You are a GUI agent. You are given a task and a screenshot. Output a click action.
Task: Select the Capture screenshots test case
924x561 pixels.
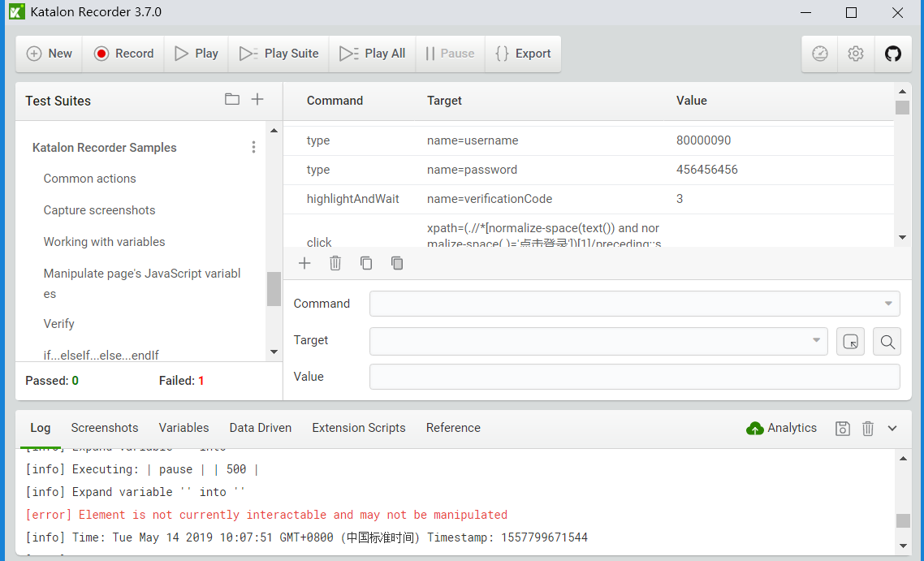(100, 210)
